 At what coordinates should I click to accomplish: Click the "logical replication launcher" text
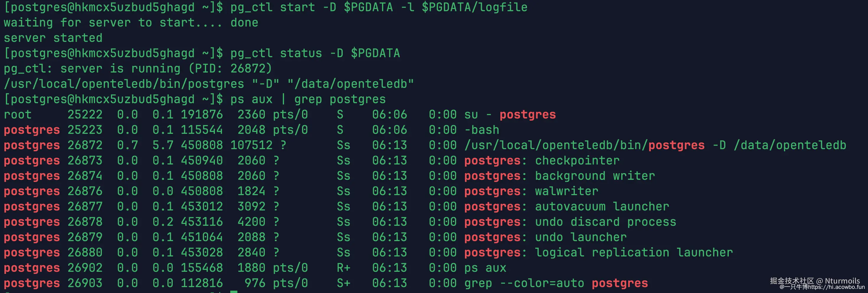tap(634, 253)
